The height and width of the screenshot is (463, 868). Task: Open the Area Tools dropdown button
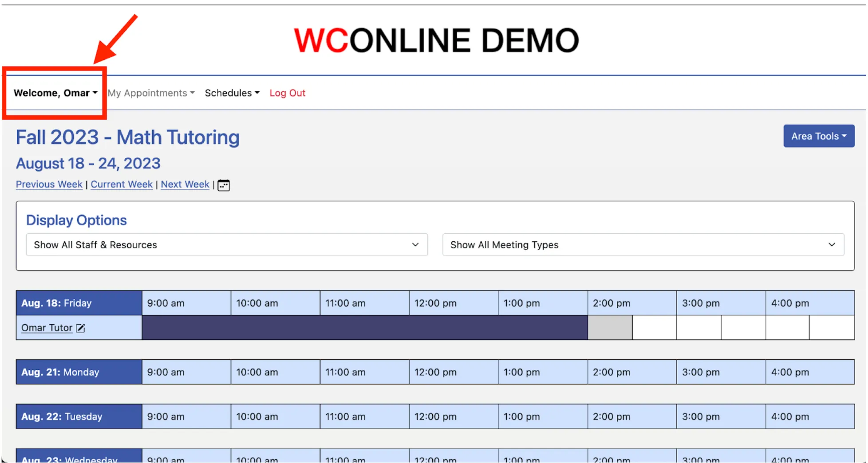[x=819, y=136]
